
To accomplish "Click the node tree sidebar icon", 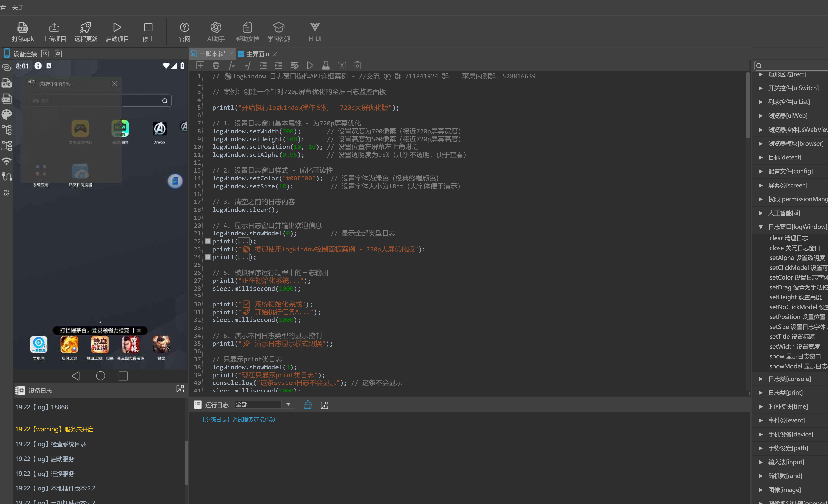I will pyautogui.click(x=7, y=130).
